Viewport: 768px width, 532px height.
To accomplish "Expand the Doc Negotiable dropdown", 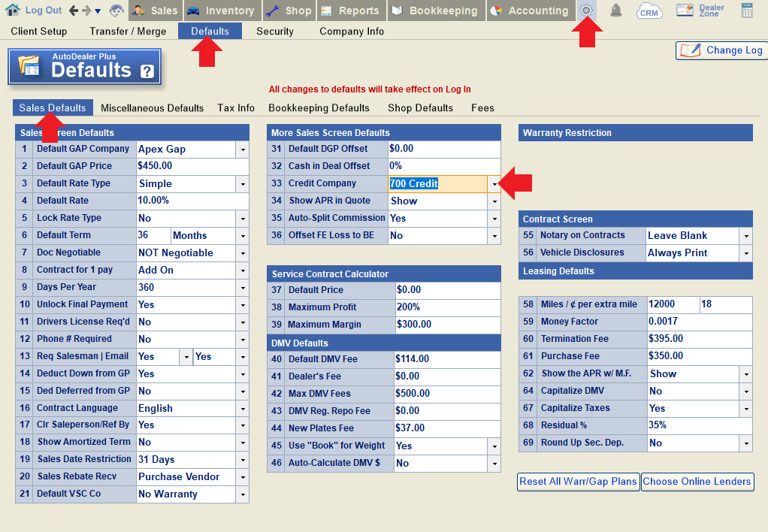I will pyautogui.click(x=243, y=252).
